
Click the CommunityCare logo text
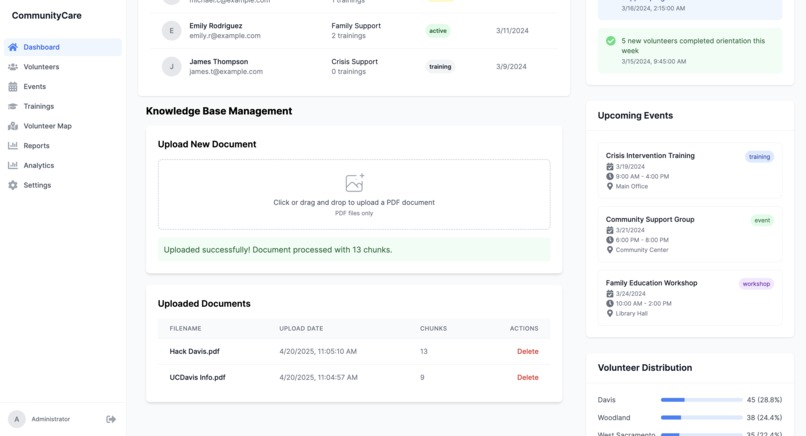pos(47,15)
